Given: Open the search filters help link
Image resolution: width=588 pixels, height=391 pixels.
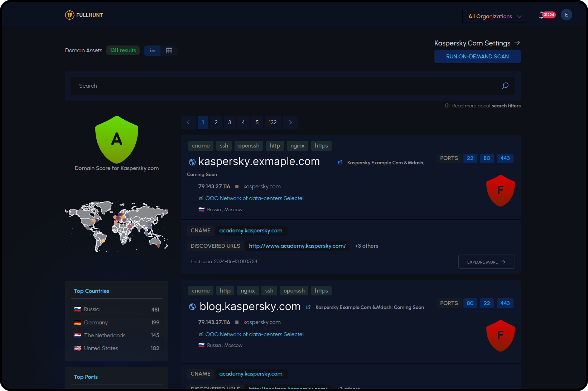Looking at the screenshot, I should click(x=506, y=106).
